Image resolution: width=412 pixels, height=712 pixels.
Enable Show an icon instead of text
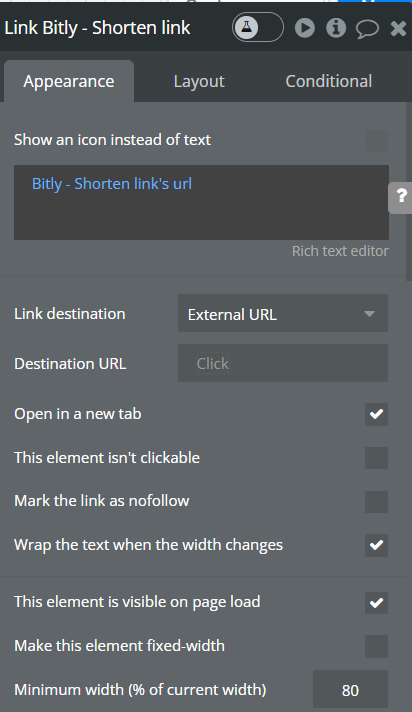(376, 140)
